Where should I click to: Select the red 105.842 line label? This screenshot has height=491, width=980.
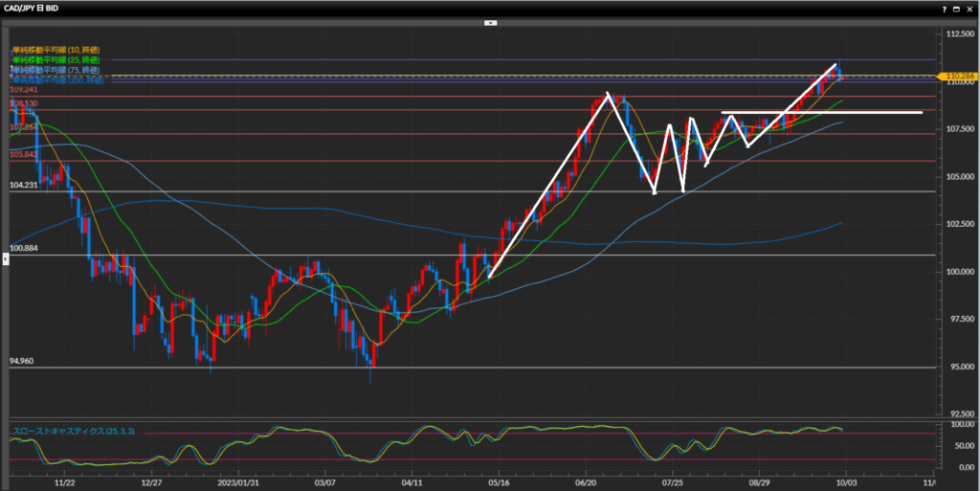[x=23, y=154]
